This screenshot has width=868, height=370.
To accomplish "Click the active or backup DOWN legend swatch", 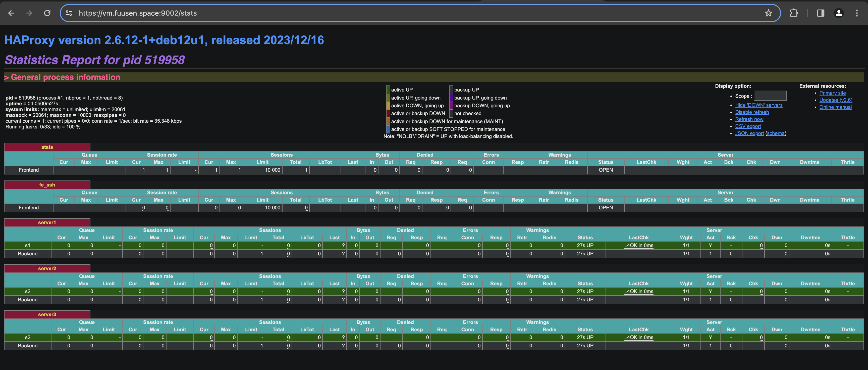I will click(388, 113).
